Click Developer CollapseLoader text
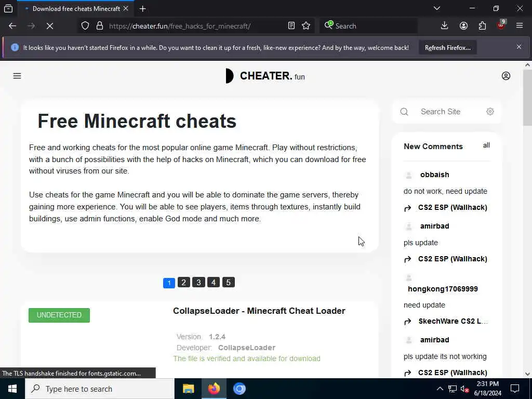Viewport: 532px width, 399px height. pos(226,348)
